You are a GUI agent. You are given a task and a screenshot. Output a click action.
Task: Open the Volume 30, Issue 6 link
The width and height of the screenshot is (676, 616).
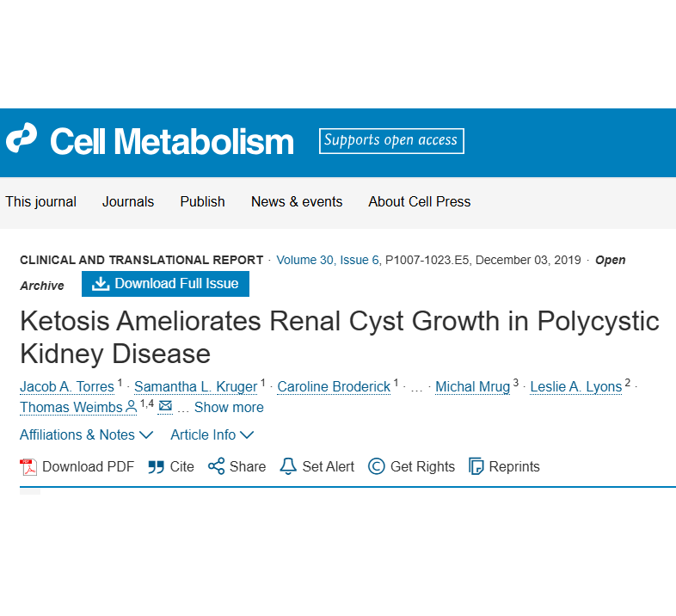[328, 260]
